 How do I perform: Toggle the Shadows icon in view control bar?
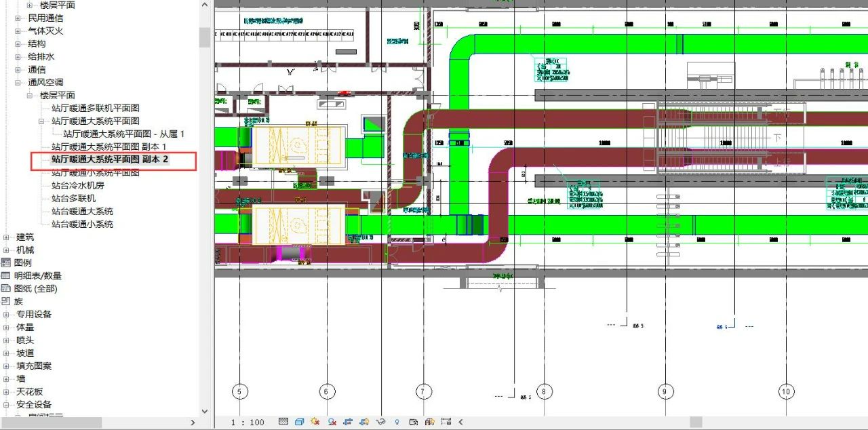(332, 422)
